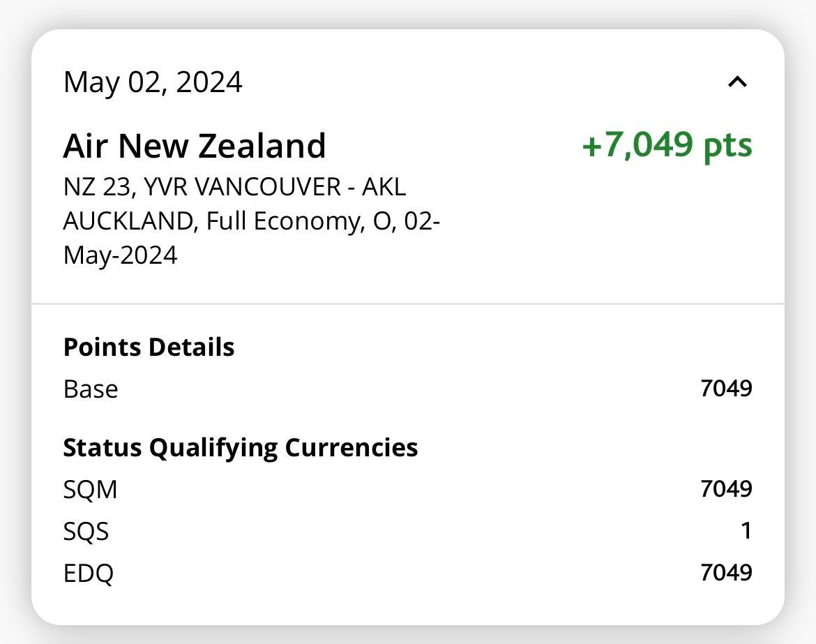
Task: Click the May-2024 flight date line
Action: point(120,255)
